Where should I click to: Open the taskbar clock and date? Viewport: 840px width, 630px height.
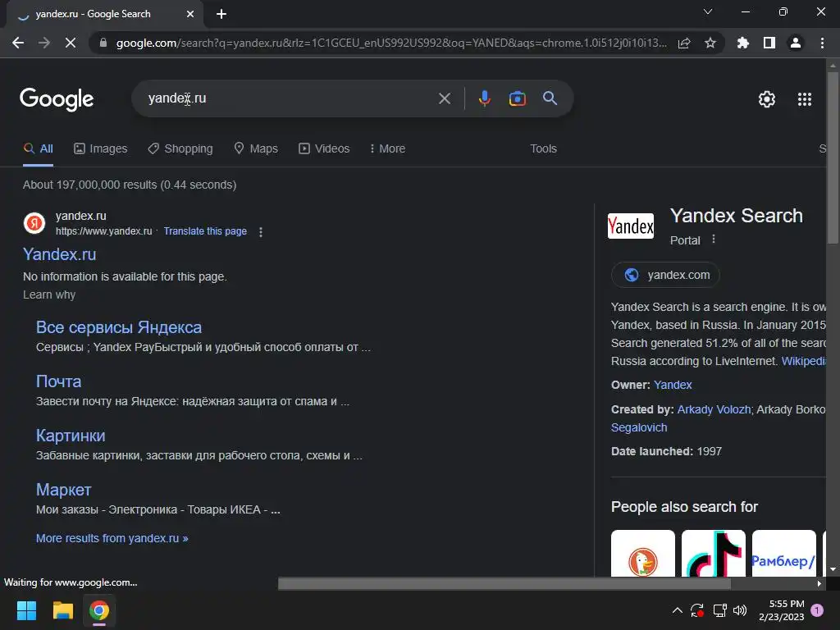pos(782,610)
